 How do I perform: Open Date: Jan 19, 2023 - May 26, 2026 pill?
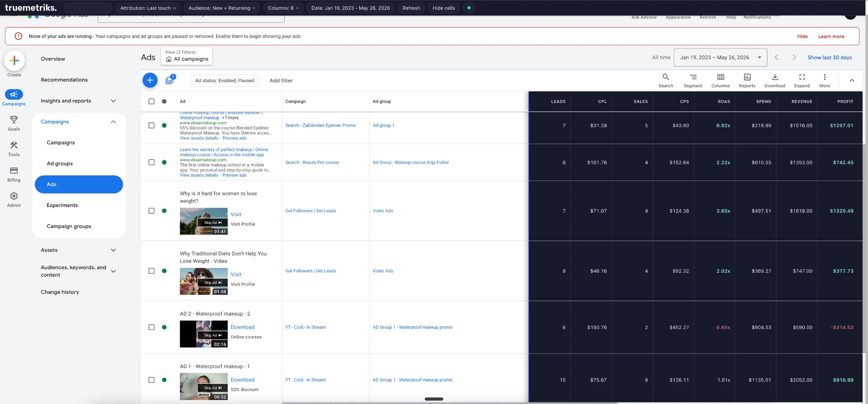tap(350, 8)
